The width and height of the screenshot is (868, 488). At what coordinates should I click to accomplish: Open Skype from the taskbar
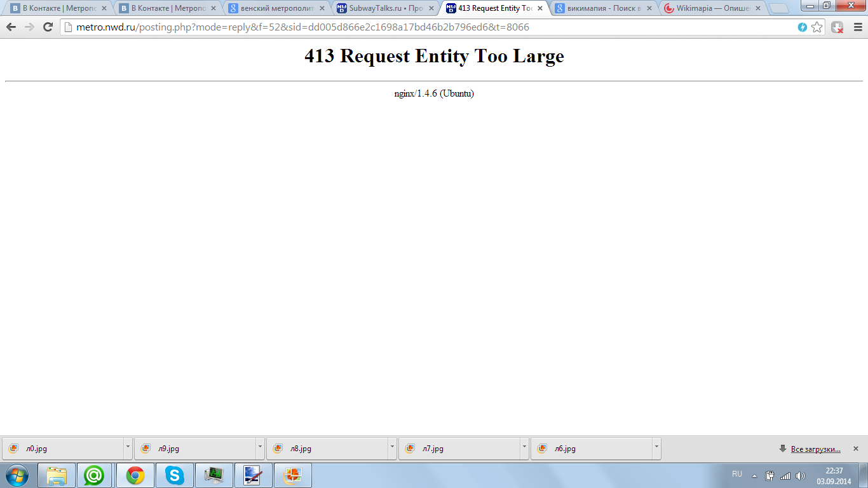(174, 475)
